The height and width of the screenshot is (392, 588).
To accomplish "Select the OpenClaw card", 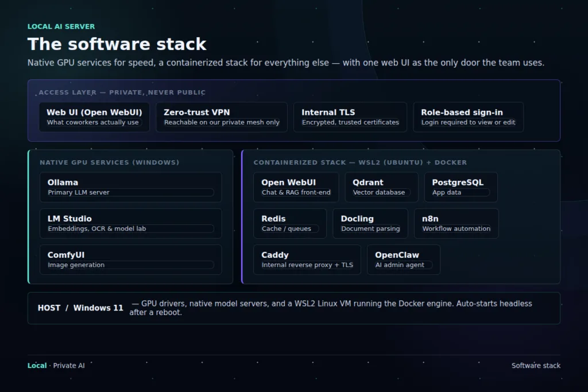I will point(404,260).
